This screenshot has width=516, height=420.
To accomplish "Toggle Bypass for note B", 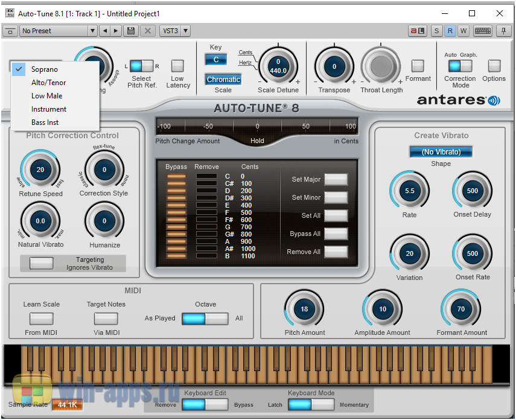I will (176, 256).
